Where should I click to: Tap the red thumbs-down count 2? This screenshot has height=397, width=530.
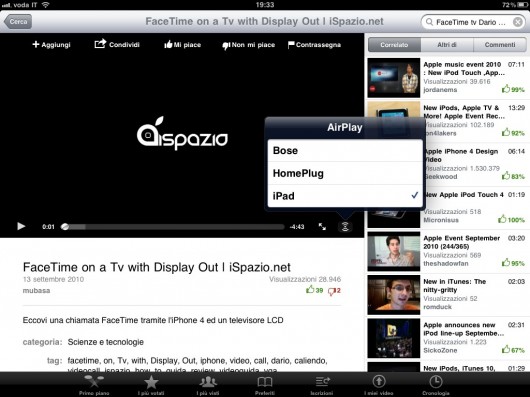334,291
